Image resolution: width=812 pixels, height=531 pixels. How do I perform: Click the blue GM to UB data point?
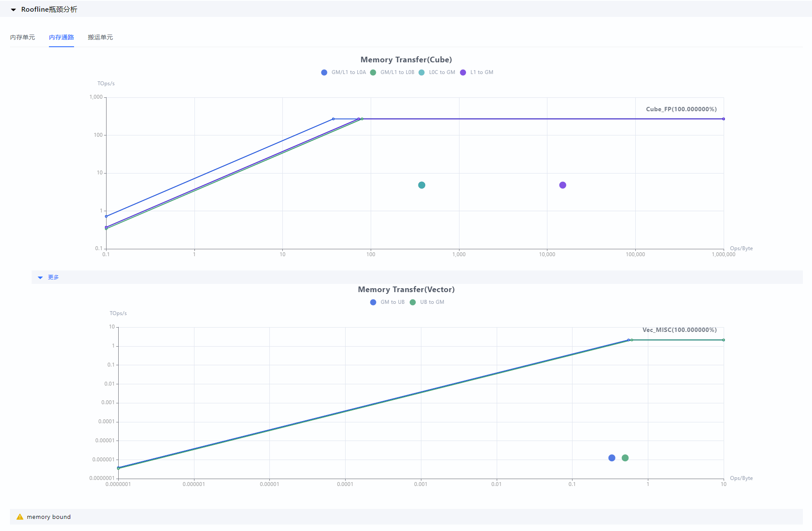click(612, 458)
